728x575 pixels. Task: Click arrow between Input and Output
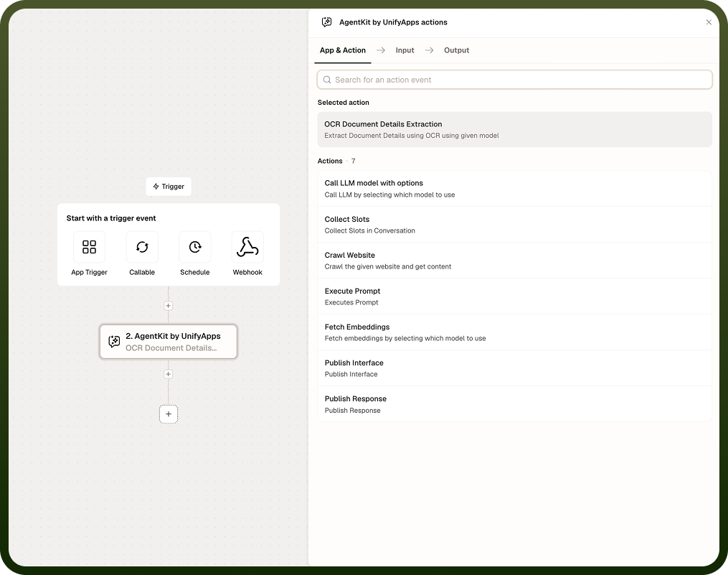click(430, 50)
